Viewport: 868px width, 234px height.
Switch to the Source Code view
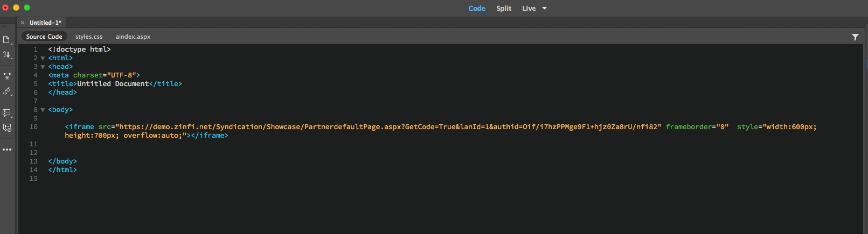[44, 37]
